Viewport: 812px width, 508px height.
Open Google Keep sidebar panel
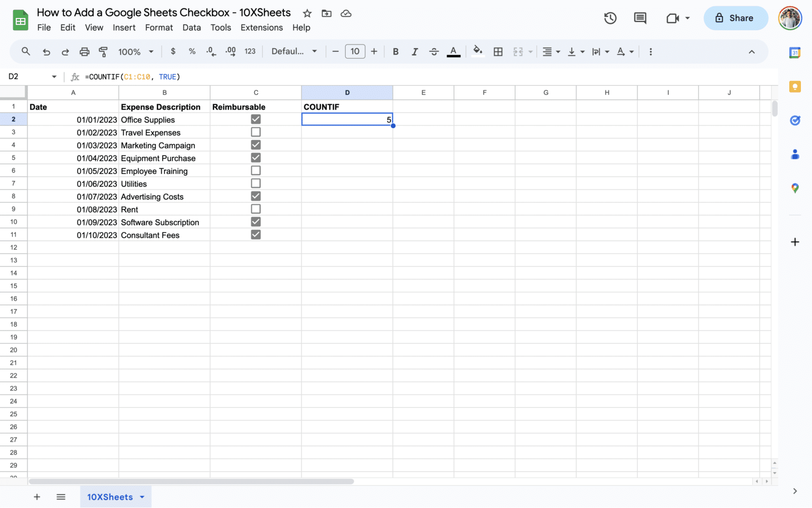(795, 86)
